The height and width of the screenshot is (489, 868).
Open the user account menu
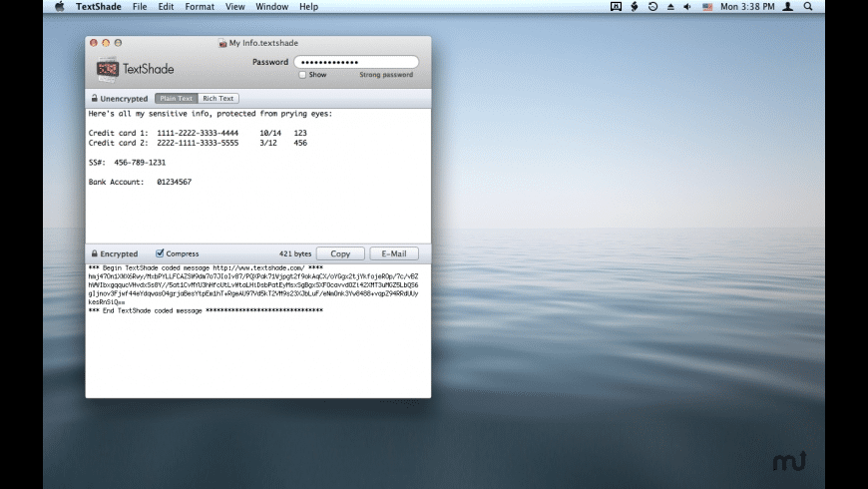(788, 7)
